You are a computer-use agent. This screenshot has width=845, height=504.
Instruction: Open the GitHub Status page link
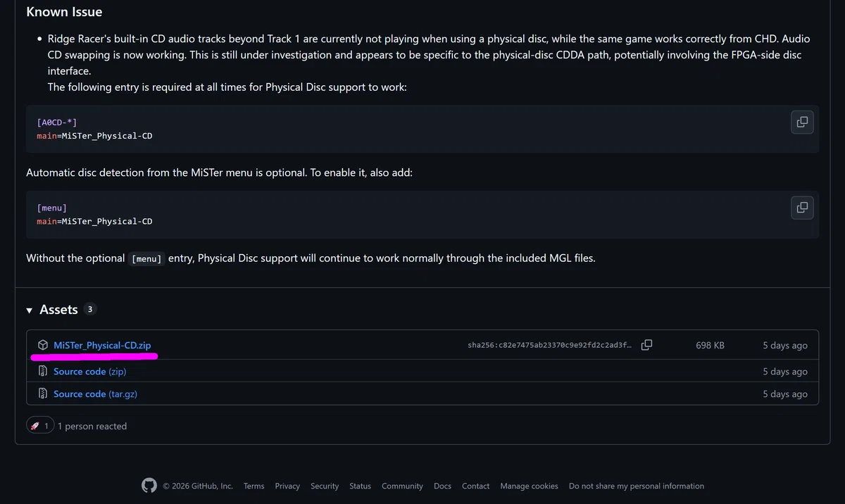click(360, 486)
